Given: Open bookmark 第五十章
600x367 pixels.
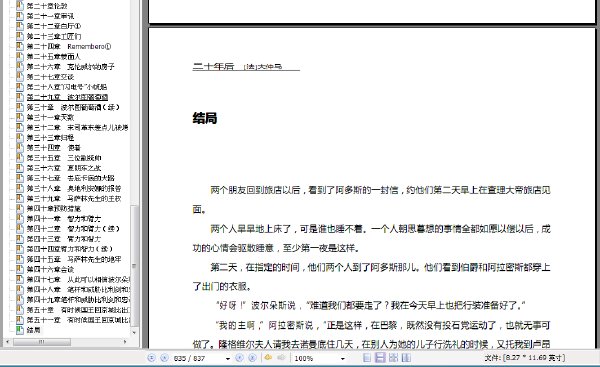Looking at the screenshot, I should pyautogui.click(x=78, y=310).
